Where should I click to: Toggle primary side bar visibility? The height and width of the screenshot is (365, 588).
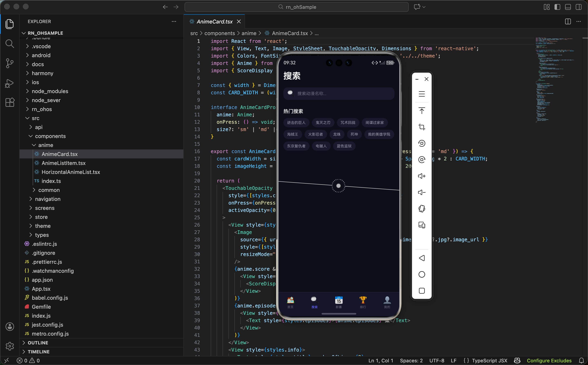557,7
